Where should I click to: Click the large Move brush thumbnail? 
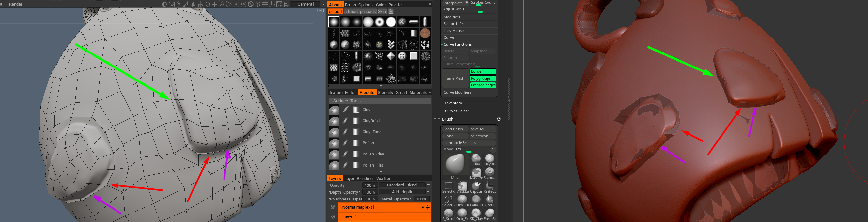coord(455,167)
